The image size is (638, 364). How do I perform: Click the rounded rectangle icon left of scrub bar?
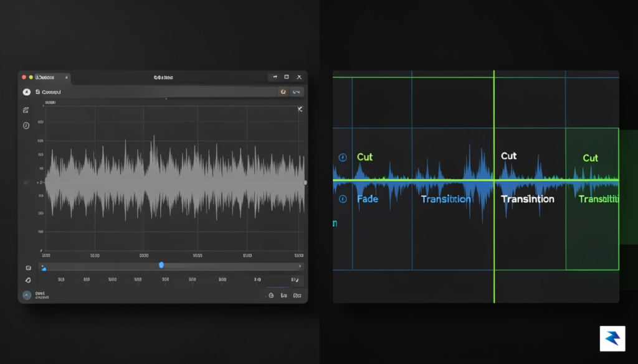click(28, 268)
